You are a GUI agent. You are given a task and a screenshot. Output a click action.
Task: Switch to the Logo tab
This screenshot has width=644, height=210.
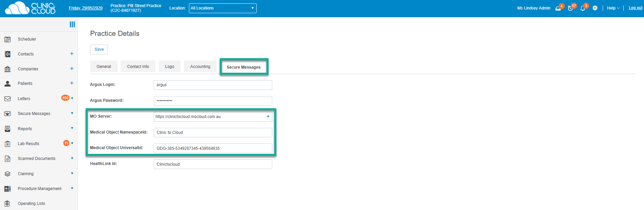(x=170, y=67)
